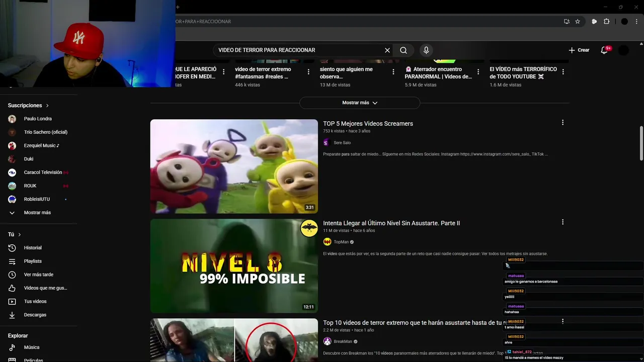This screenshot has width=644, height=362.
Task: Go to TopMan channel
Action: 341,242
